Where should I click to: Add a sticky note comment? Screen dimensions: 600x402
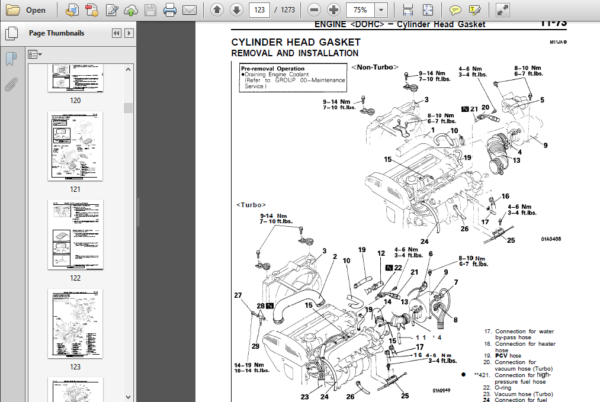coord(455,10)
